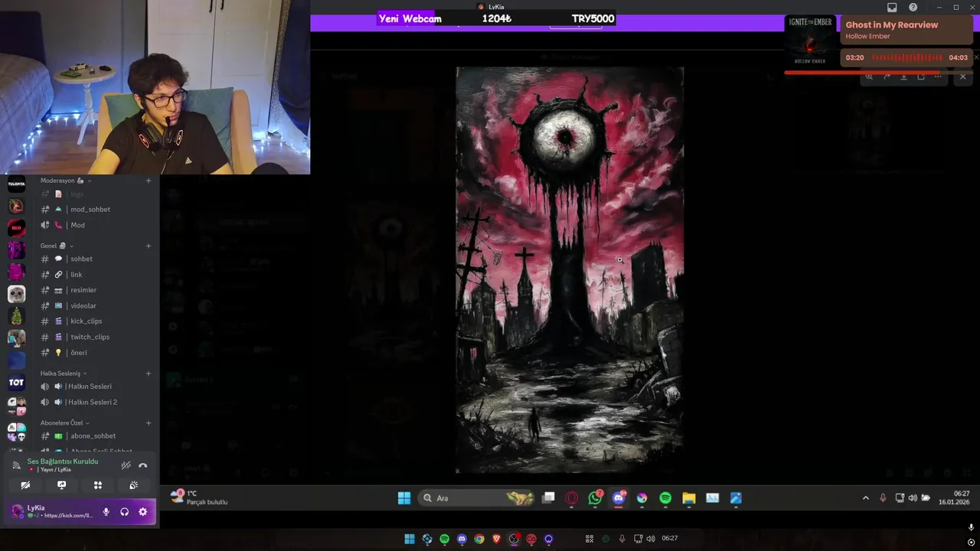
Task: Click the Windows Start button in upper taskbar
Action: pyautogui.click(x=404, y=498)
